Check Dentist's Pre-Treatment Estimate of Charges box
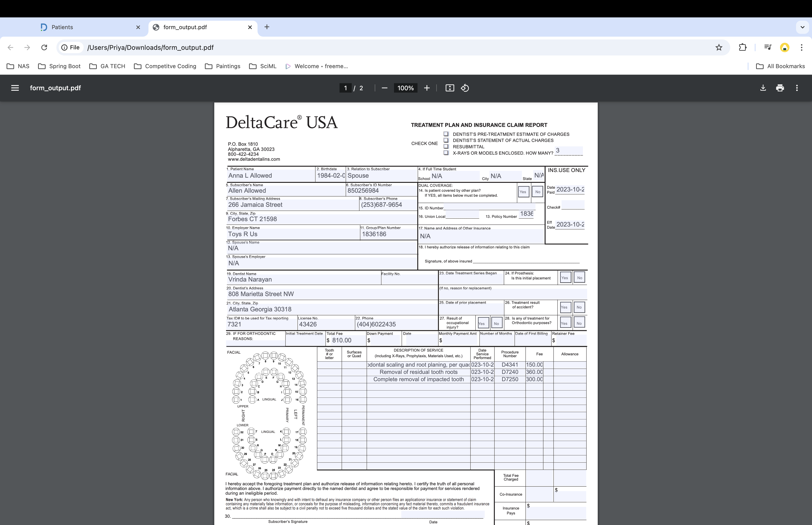This screenshot has width=812, height=525. 446,134
